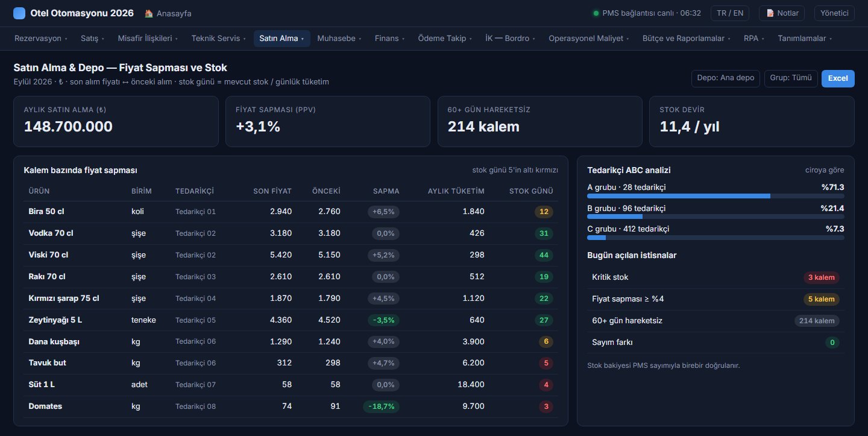Select the Bira 50 cl product row
This screenshot has height=436, width=868.
tap(291, 212)
